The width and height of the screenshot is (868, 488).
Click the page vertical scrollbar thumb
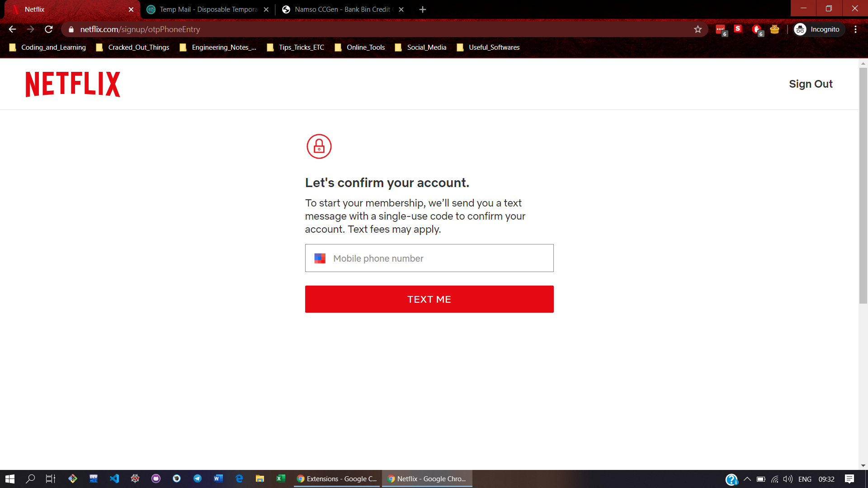863,185
